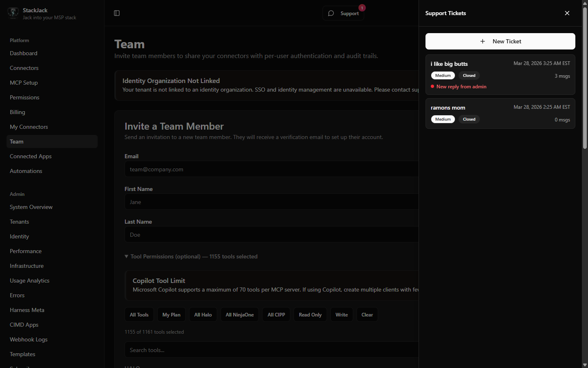Open CIMD Apps page
The height and width of the screenshot is (368, 588).
52,325
